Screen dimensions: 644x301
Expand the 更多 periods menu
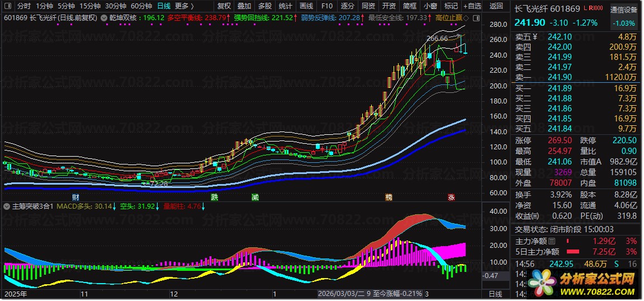click(184, 6)
